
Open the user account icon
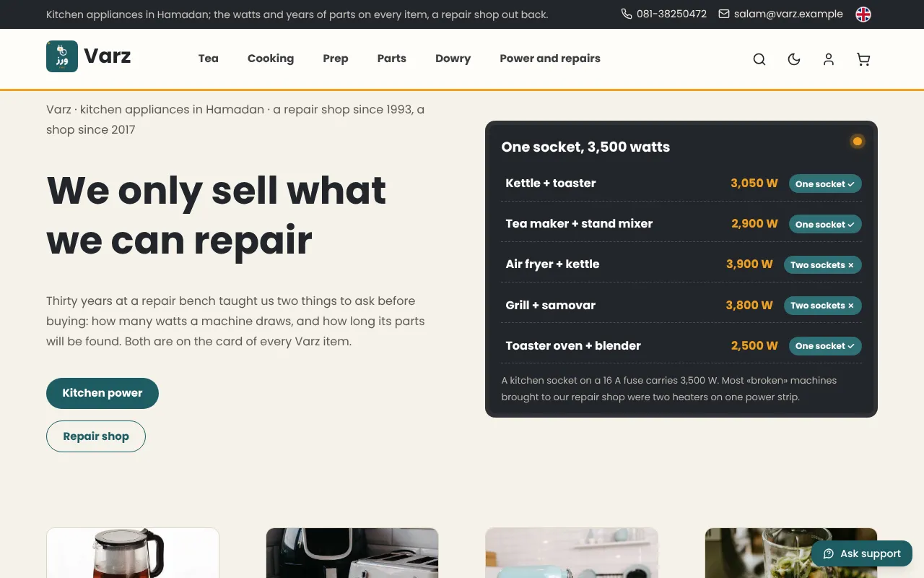829,59
